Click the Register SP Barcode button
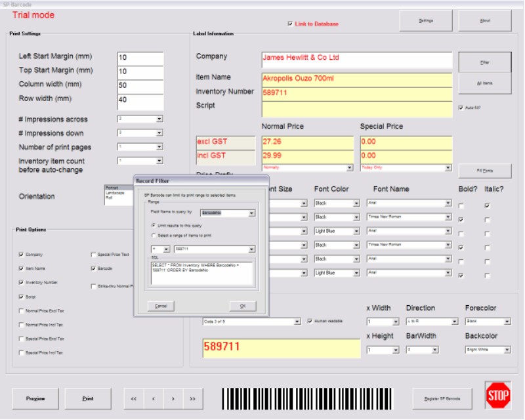This screenshot has width=525, height=420. click(x=443, y=398)
